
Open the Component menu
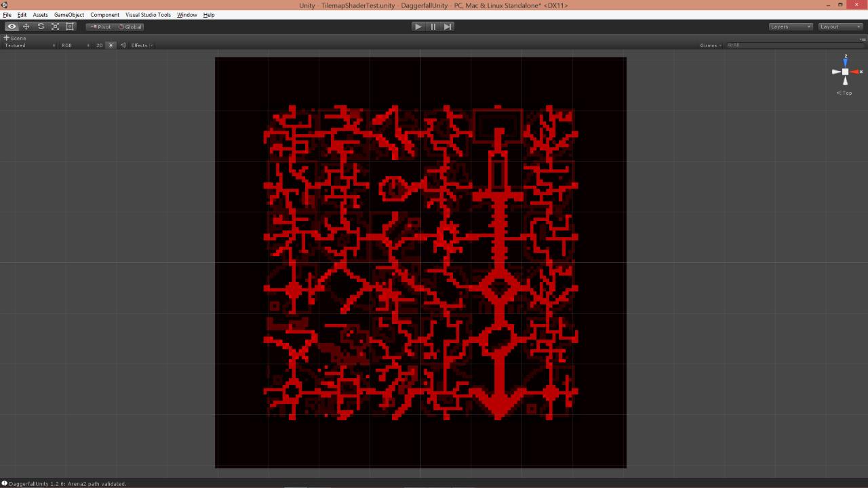click(104, 15)
